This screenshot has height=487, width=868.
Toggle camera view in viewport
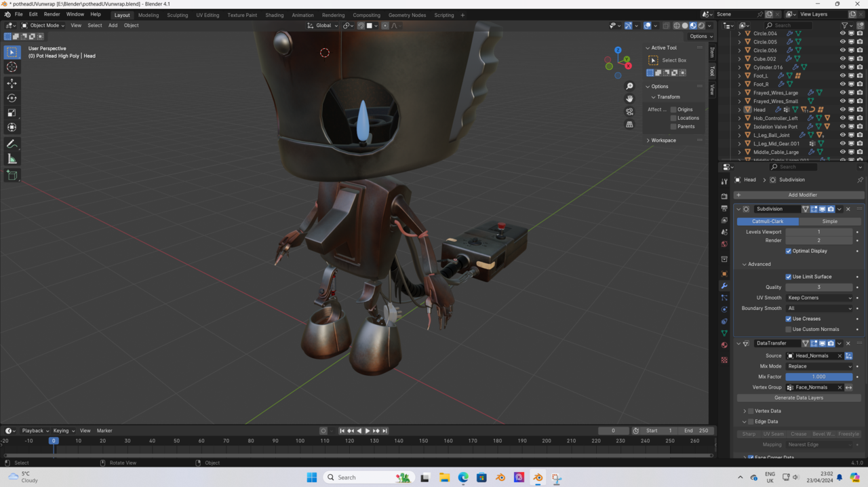coord(629,111)
